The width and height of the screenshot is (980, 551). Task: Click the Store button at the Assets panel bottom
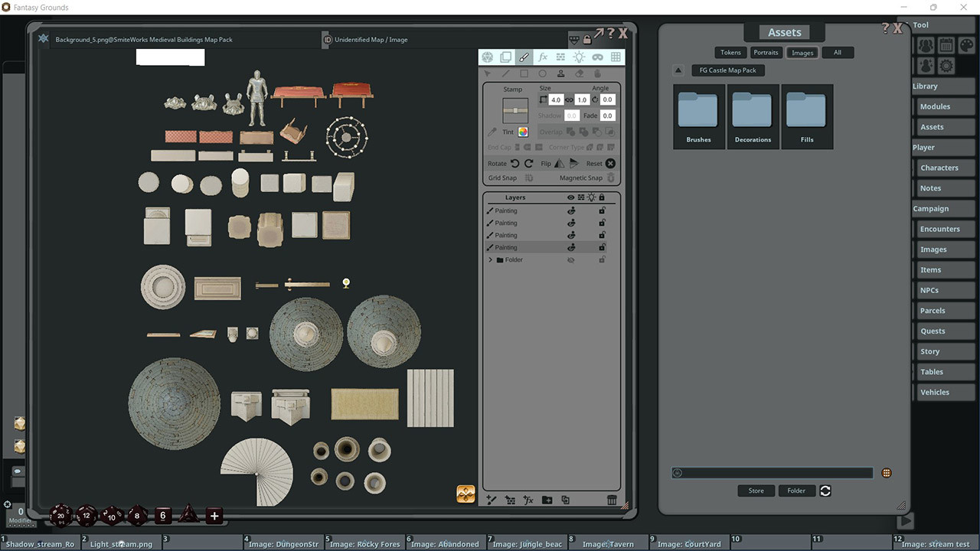(756, 491)
